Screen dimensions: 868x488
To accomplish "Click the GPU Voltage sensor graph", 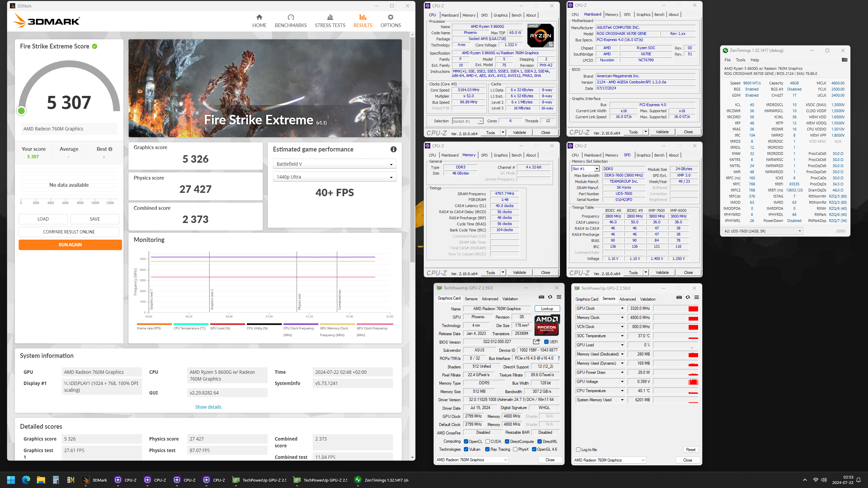I will point(675,382).
